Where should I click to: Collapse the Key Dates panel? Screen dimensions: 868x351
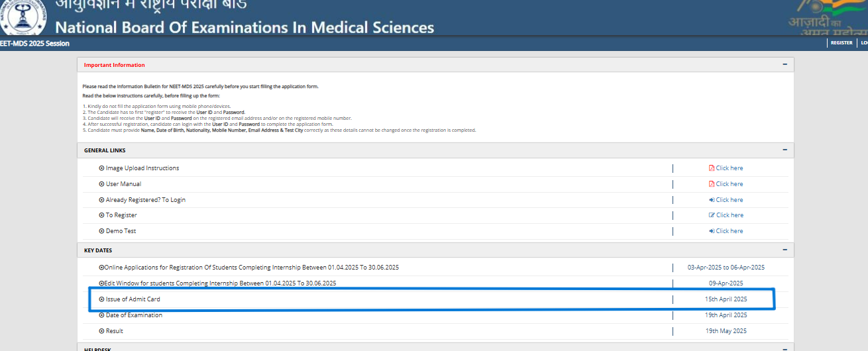coord(785,250)
